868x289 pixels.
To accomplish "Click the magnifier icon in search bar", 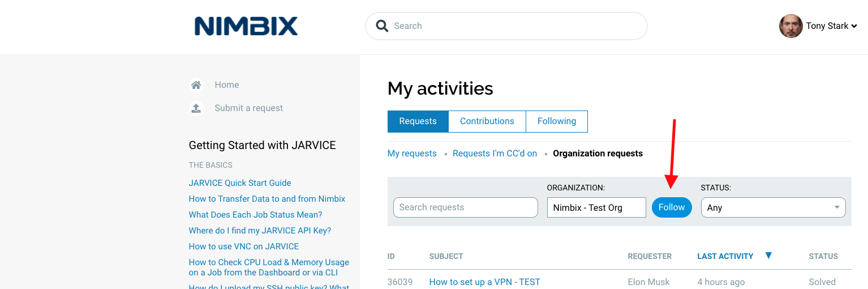I will coord(383,26).
